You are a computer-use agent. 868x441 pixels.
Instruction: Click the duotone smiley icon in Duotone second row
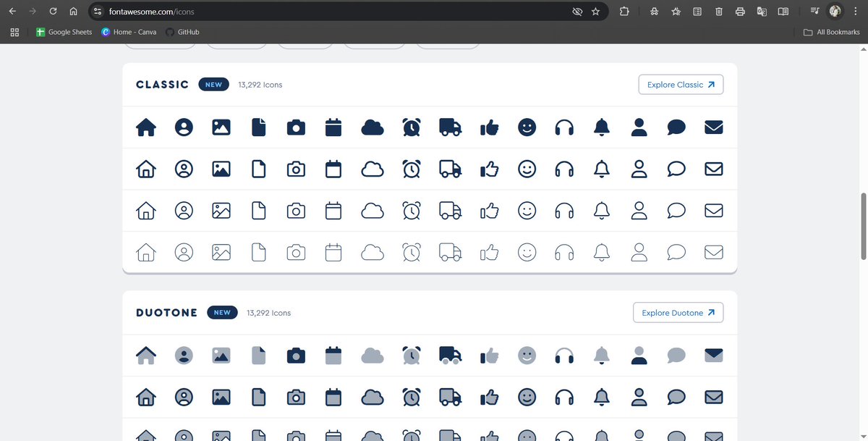(x=527, y=397)
